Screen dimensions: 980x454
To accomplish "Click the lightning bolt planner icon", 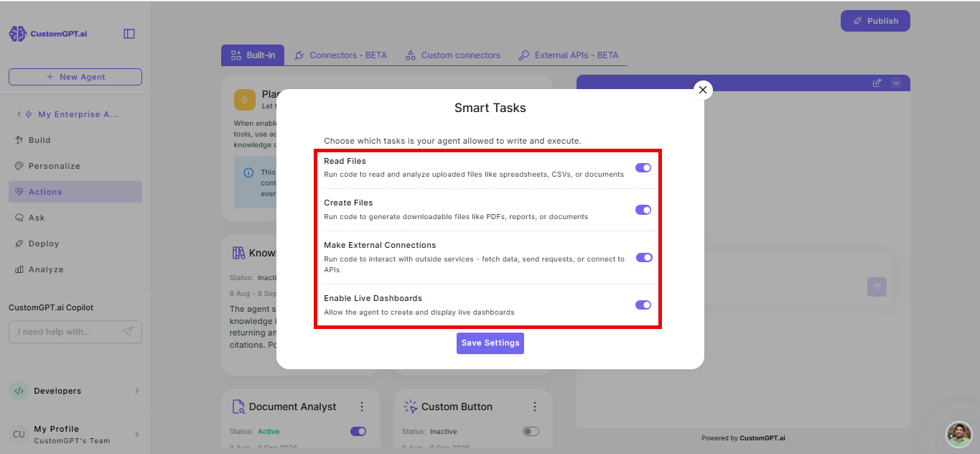I will point(244,100).
